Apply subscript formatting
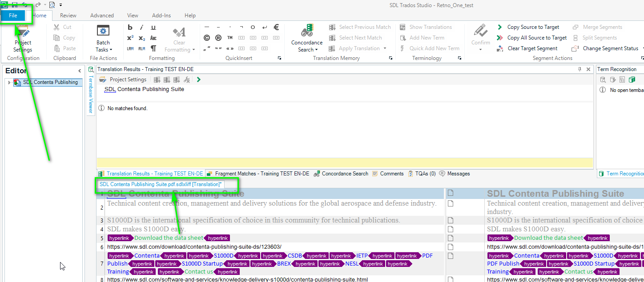Image resolution: width=644 pixels, height=282 pixels. coord(142,38)
